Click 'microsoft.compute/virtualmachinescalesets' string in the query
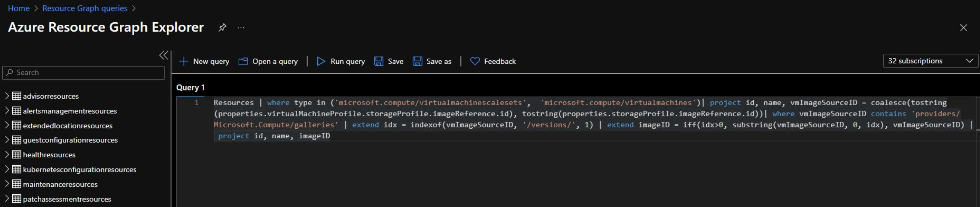This screenshot has height=207, width=980. pyautogui.click(x=430, y=102)
